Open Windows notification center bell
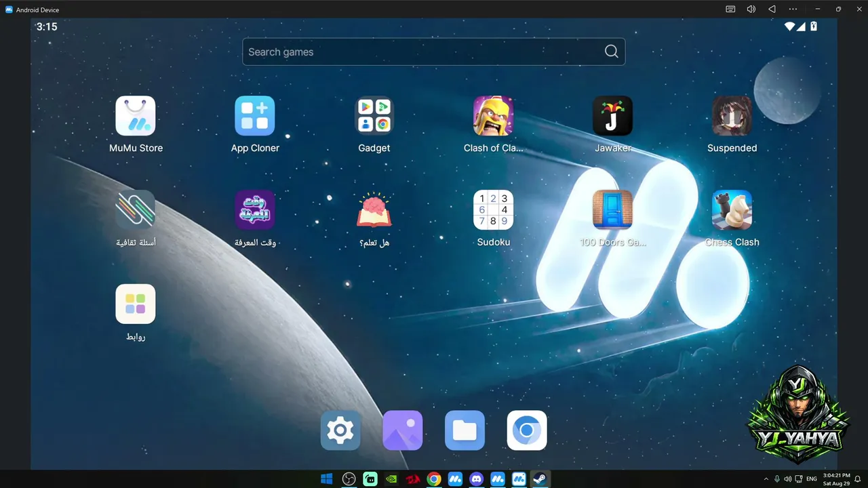The image size is (868, 488). [858, 479]
